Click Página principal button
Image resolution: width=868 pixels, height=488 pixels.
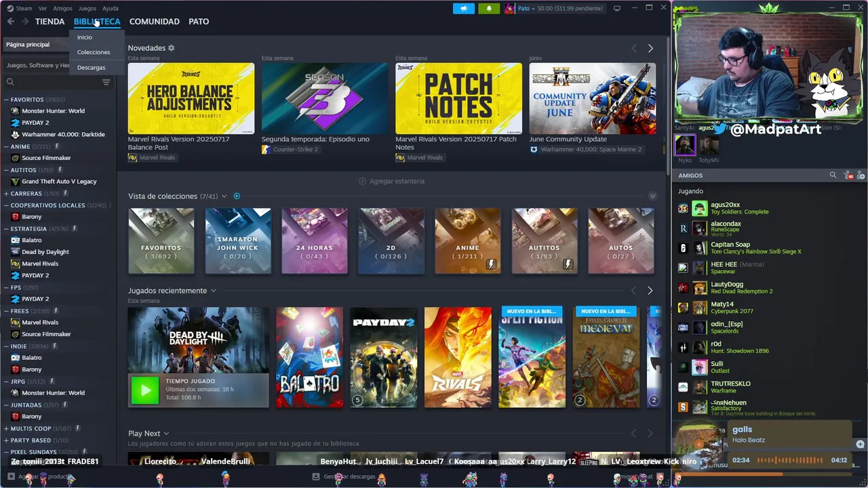pos(36,44)
